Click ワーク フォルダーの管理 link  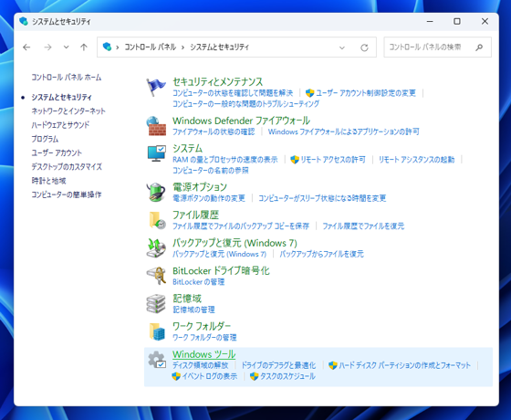pos(204,338)
